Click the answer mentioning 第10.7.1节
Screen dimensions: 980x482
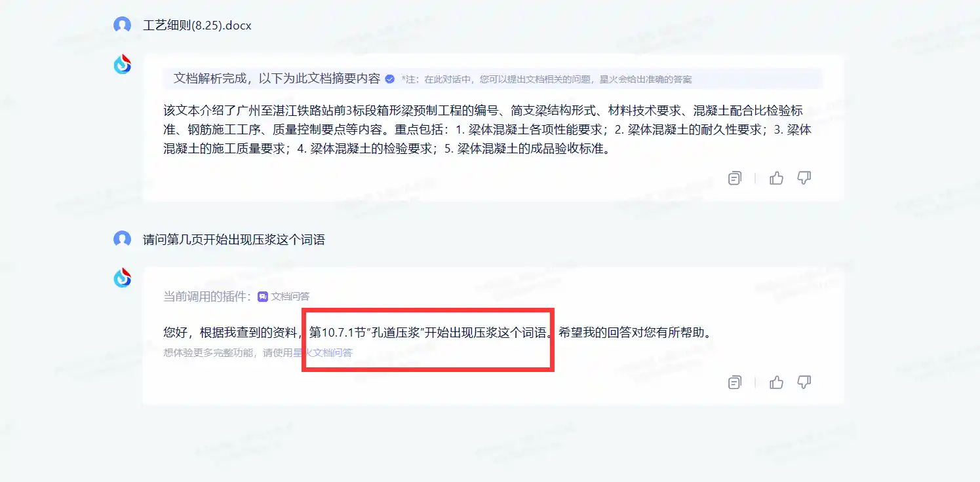[x=438, y=333]
